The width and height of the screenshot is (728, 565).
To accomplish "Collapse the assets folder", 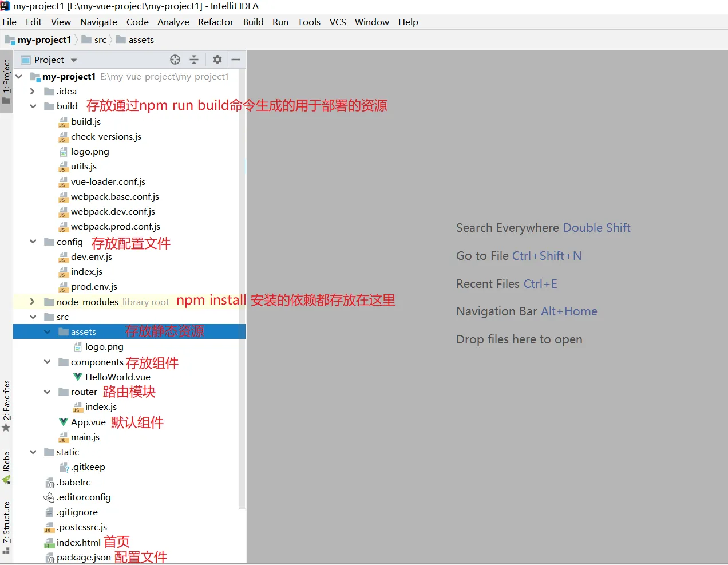I will pos(47,331).
